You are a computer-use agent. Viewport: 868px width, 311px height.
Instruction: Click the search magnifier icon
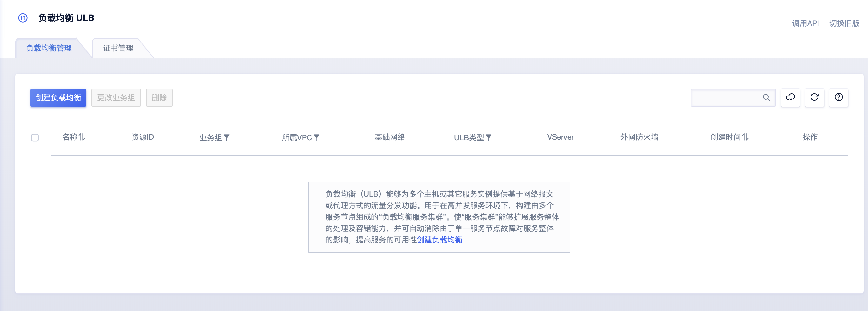tap(766, 97)
